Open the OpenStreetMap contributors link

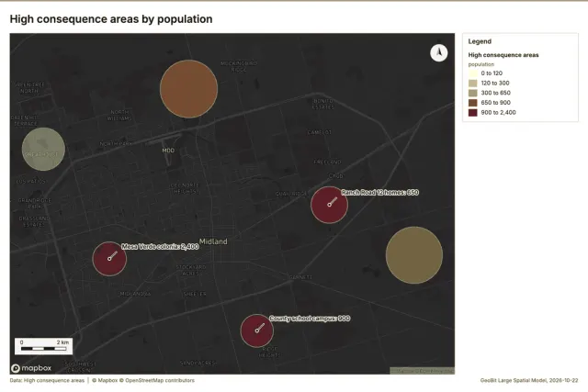157,380
